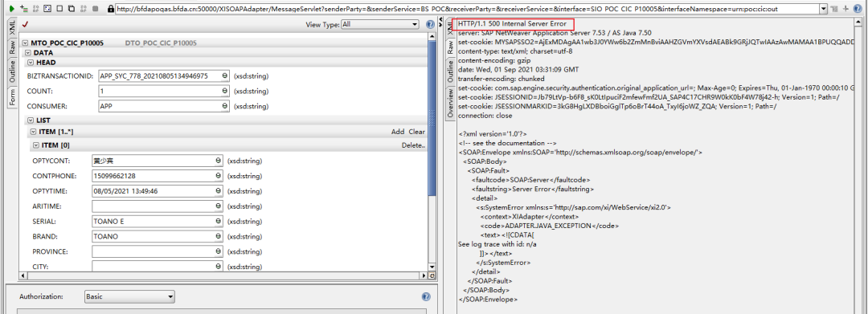
Task: Click the options icon in BIZTRANSACTIONID field
Action: (x=225, y=75)
